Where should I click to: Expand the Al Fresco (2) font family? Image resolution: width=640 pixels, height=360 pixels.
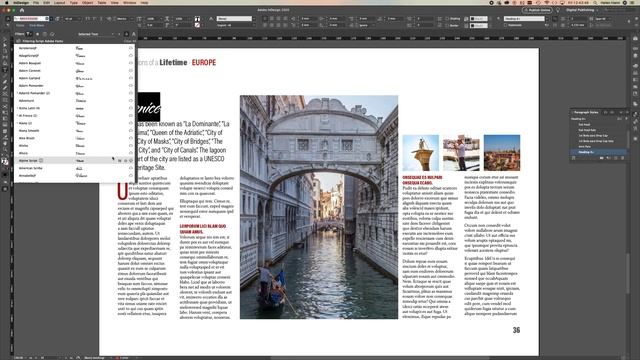click(17, 116)
